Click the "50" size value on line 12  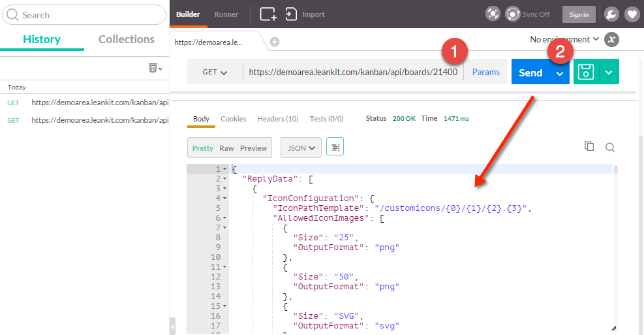coord(344,277)
